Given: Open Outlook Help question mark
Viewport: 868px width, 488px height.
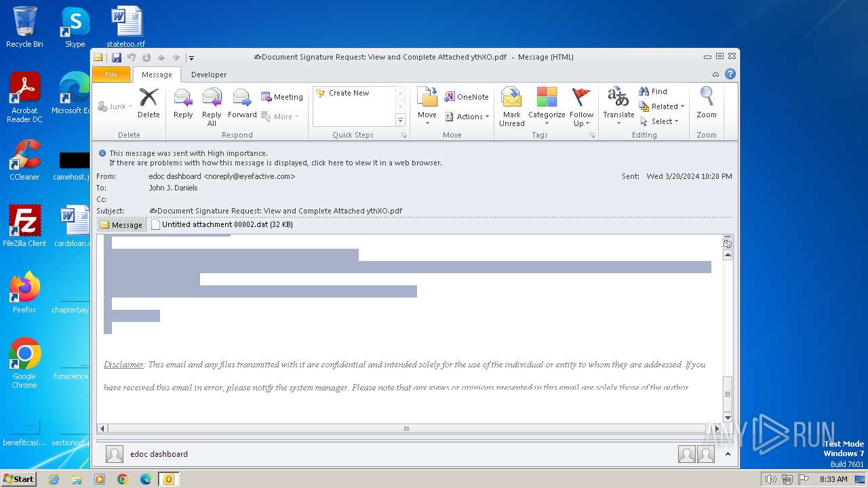Looking at the screenshot, I should click(730, 75).
